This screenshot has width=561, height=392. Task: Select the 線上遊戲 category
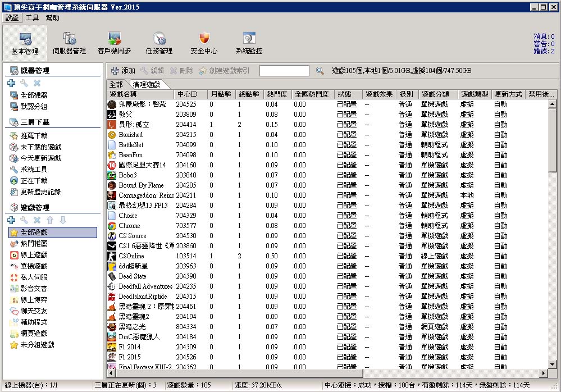click(29, 255)
